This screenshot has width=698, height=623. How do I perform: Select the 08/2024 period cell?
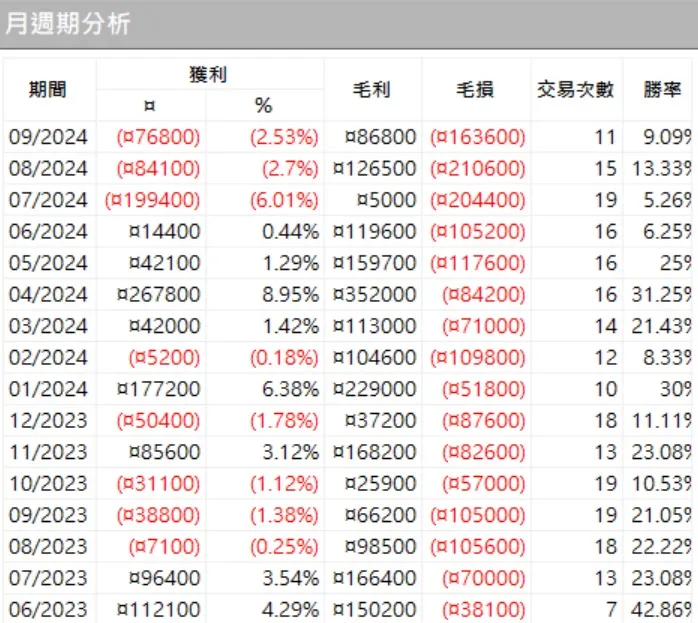pos(48,168)
